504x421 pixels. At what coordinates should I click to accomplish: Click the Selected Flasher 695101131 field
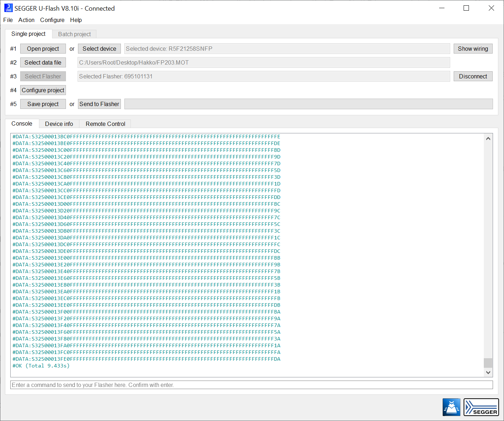264,76
